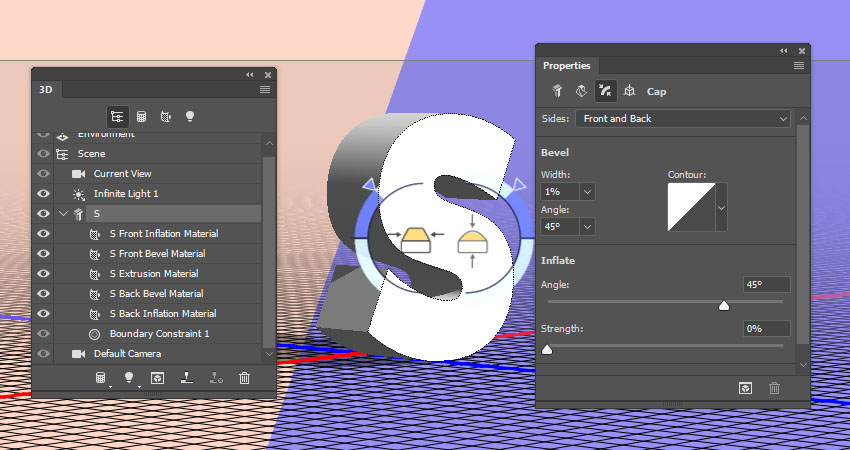Hide S Back Inflation Material

click(x=43, y=314)
